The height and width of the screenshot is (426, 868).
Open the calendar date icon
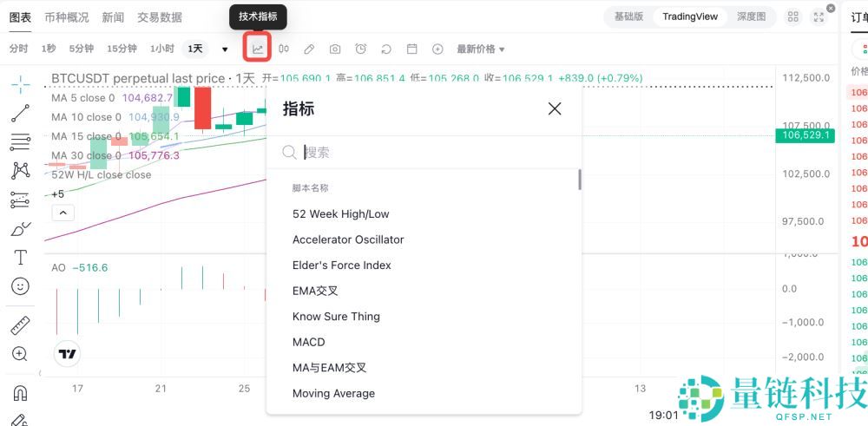[x=411, y=49]
